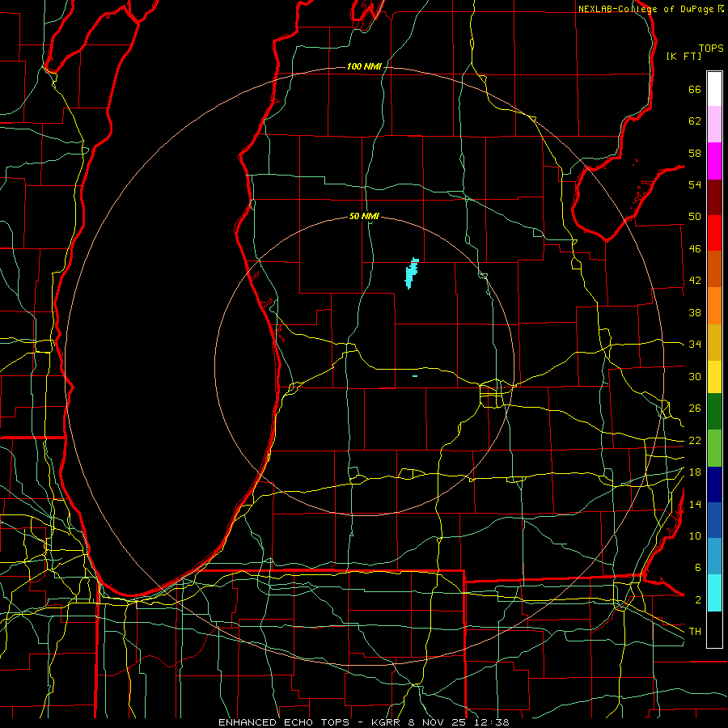This screenshot has width=728, height=728.
Task: Click the white color swatch near 66
Action: coord(714,89)
